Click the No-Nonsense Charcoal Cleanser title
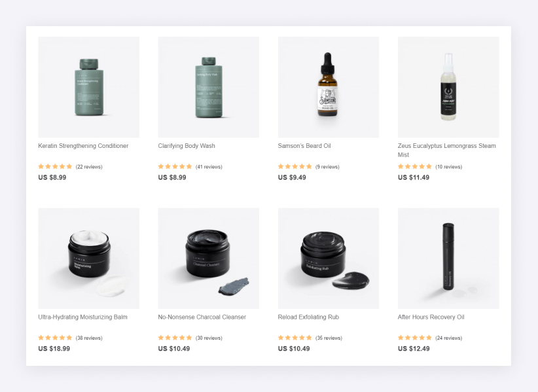 click(202, 317)
